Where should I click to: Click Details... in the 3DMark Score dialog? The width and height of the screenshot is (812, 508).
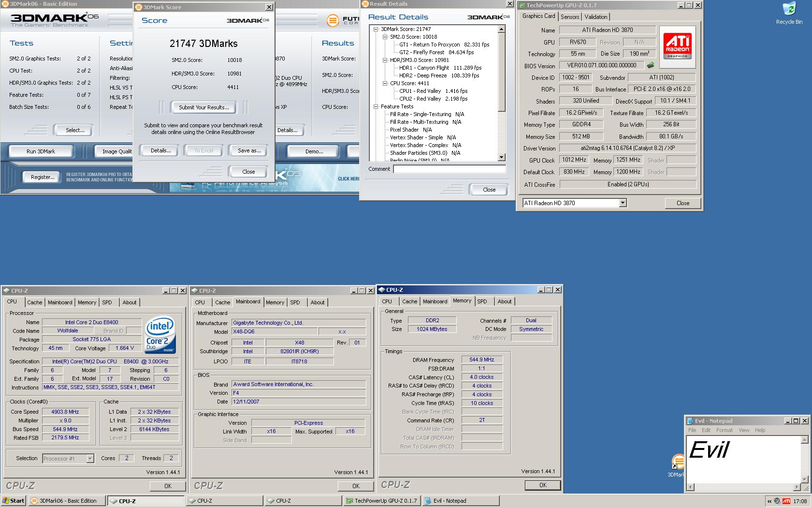(x=160, y=150)
